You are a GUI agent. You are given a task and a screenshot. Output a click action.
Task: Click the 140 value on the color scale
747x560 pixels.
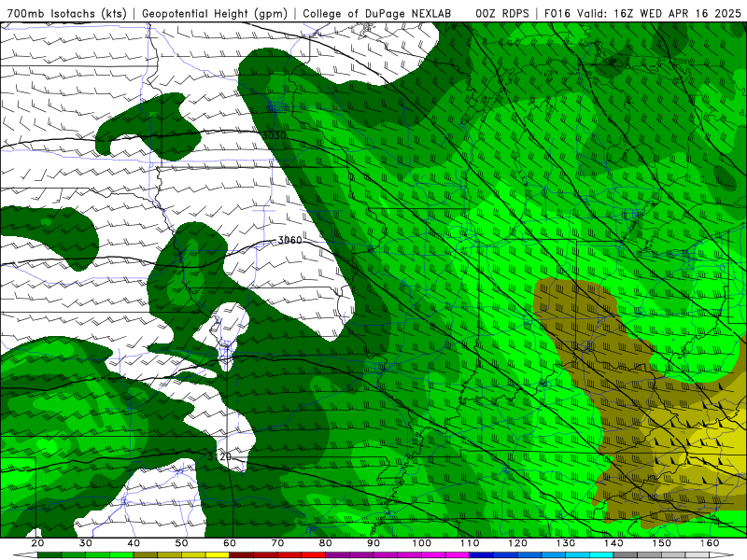click(x=613, y=543)
